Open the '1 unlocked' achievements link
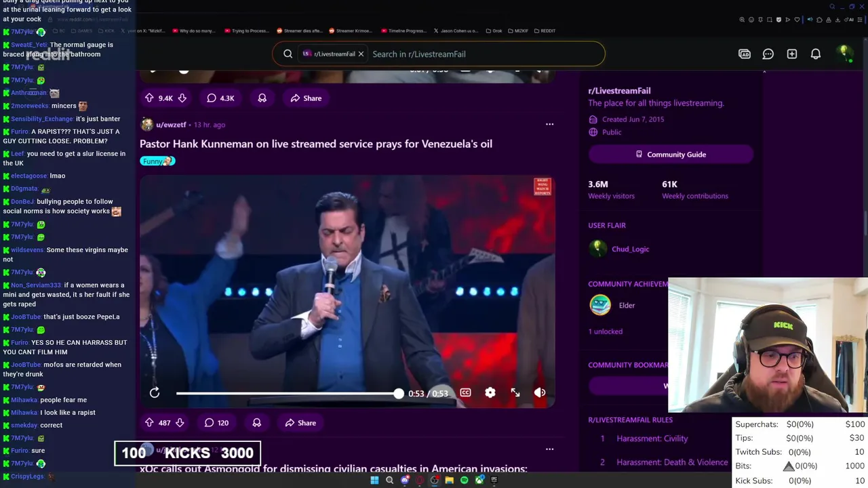The height and width of the screenshot is (488, 868). click(605, 331)
